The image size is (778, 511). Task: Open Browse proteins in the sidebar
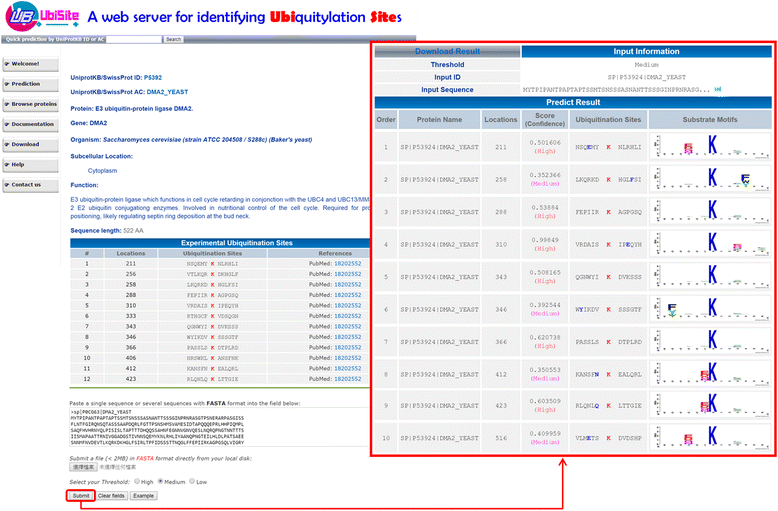(x=30, y=104)
